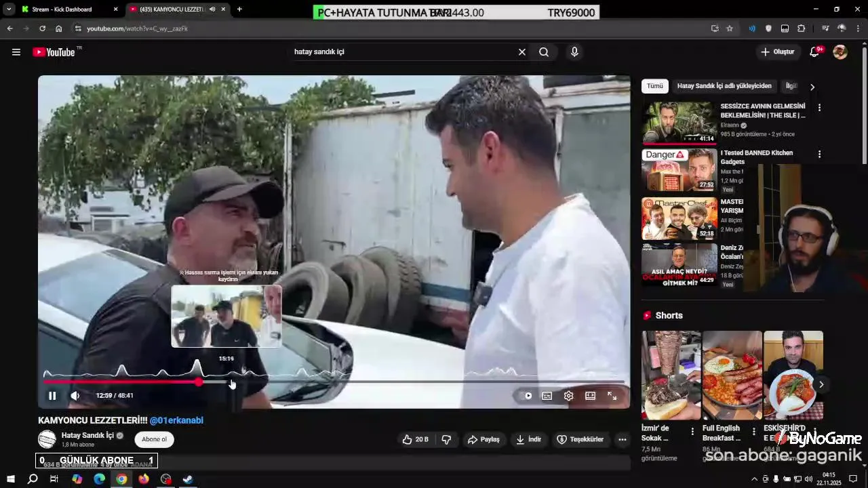The width and height of the screenshot is (868, 488).
Task: Clear the search text with the X
Action: [x=522, y=52]
